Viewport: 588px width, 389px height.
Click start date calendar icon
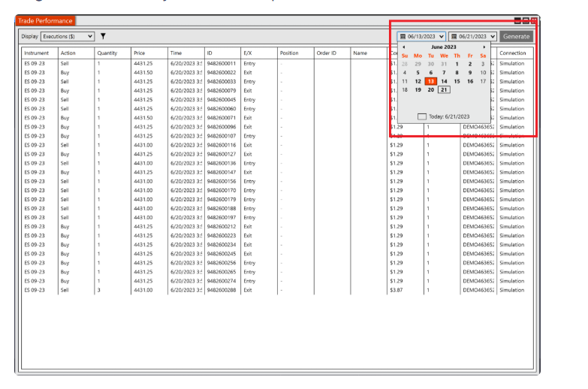coord(403,36)
